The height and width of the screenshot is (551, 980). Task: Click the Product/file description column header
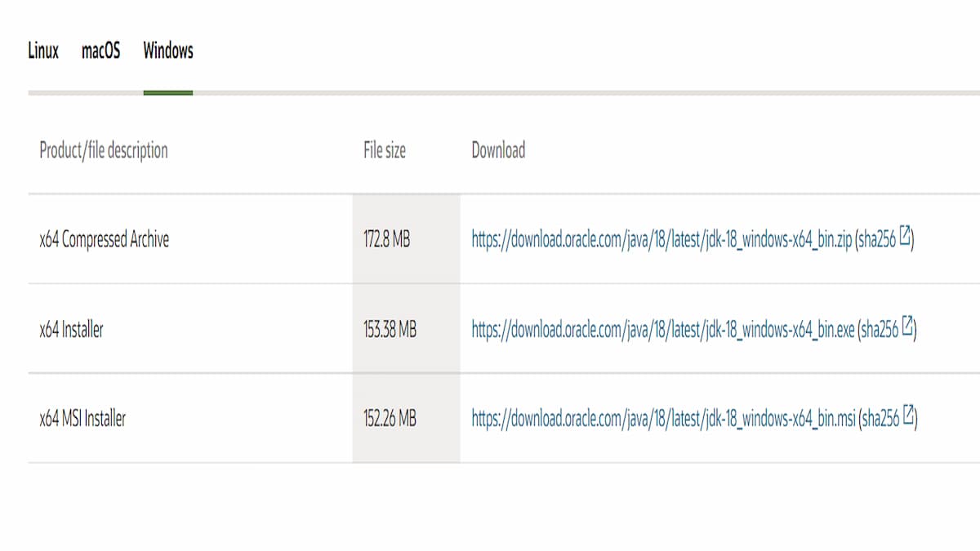(104, 150)
